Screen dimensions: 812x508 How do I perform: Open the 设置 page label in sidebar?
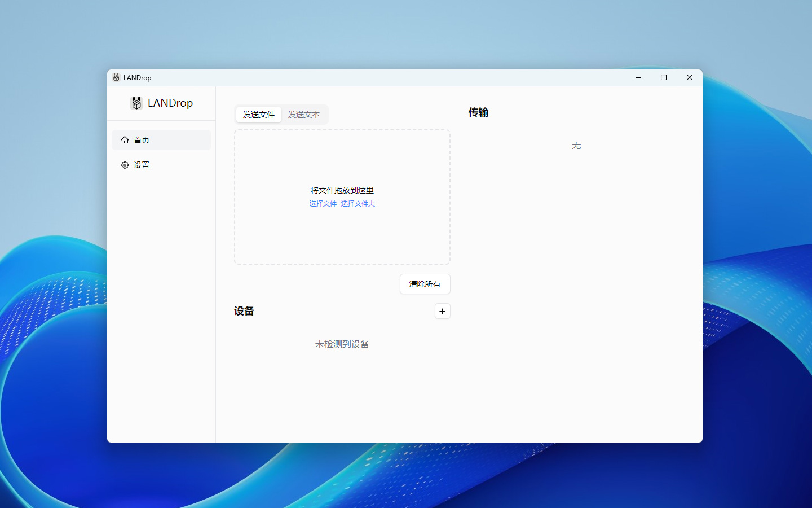(x=142, y=165)
